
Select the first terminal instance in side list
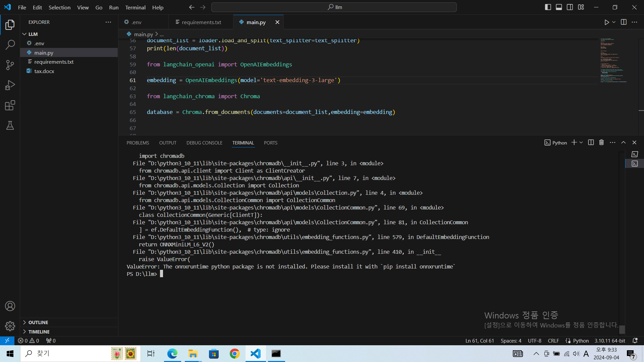tap(635, 154)
